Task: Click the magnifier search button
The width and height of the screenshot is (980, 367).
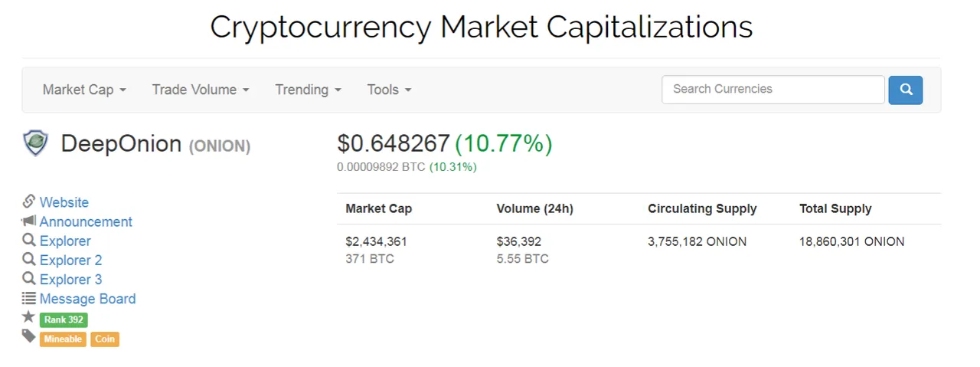Action: pos(906,90)
